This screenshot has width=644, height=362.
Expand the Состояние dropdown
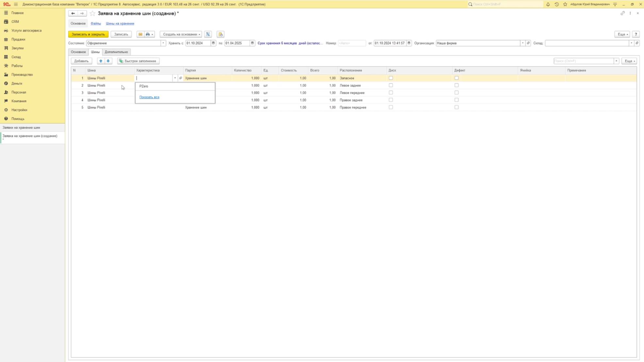click(163, 43)
